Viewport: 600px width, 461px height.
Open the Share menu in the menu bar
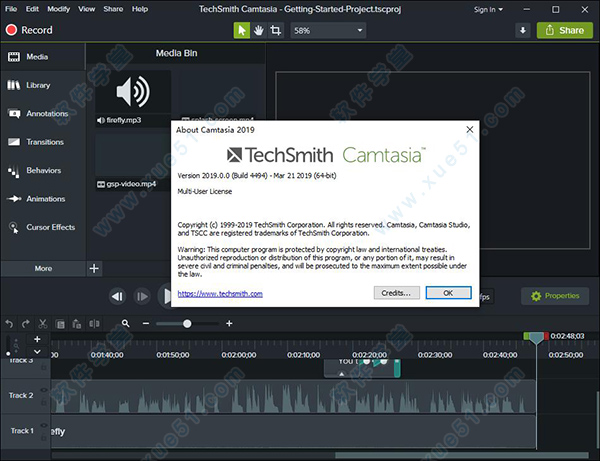(113, 9)
